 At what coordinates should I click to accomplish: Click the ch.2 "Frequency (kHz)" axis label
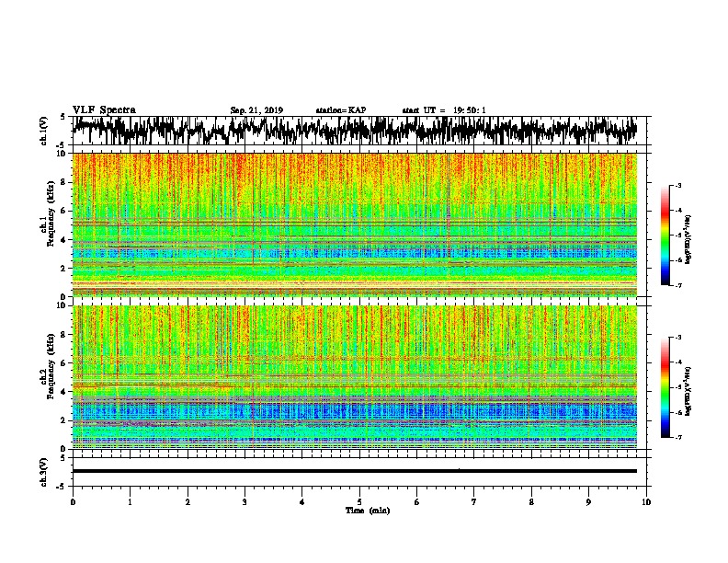click(x=51, y=366)
